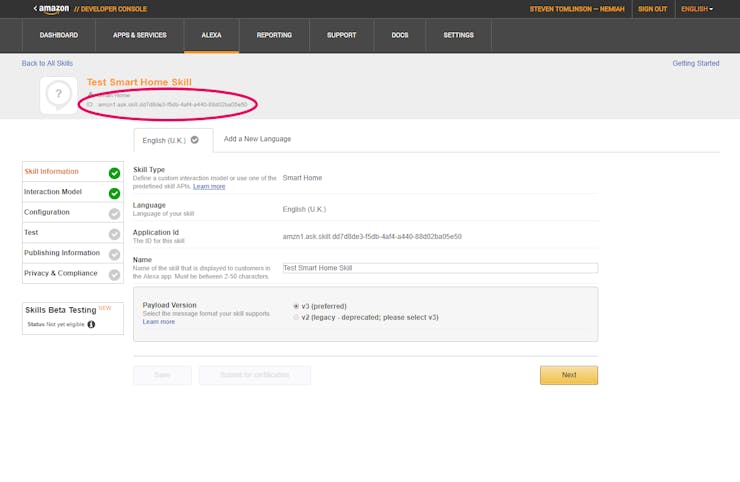Click the English (U.K.) Language value

(x=304, y=209)
